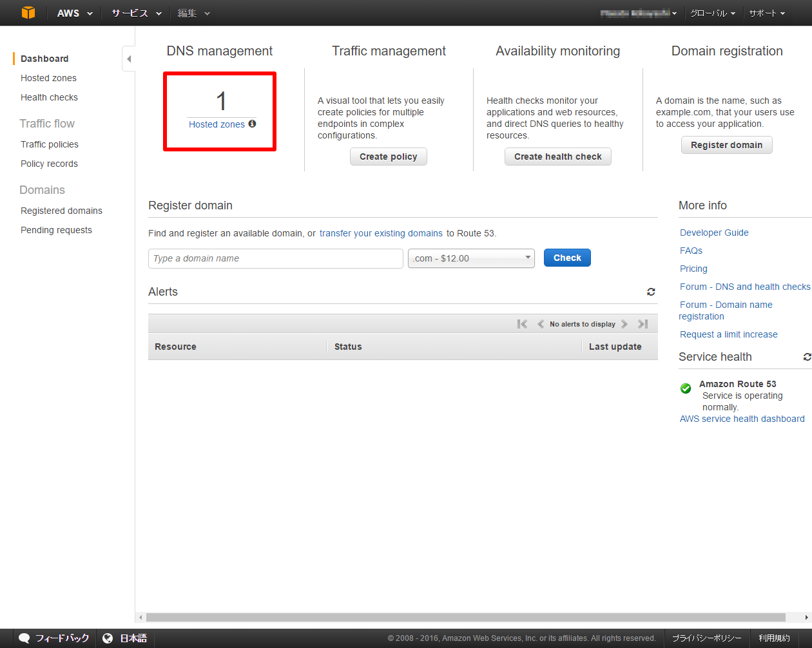Image resolution: width=812 pixels, height=648 pixels.
Task: Open the Developer Guide link
Action: 714,233
